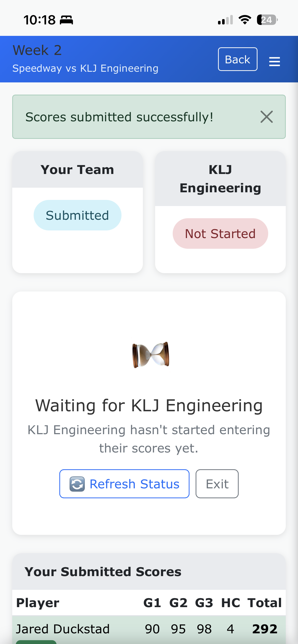Tap the battery indicator
Viewport: 298px width, 644px height.
(x=267, y=20)
